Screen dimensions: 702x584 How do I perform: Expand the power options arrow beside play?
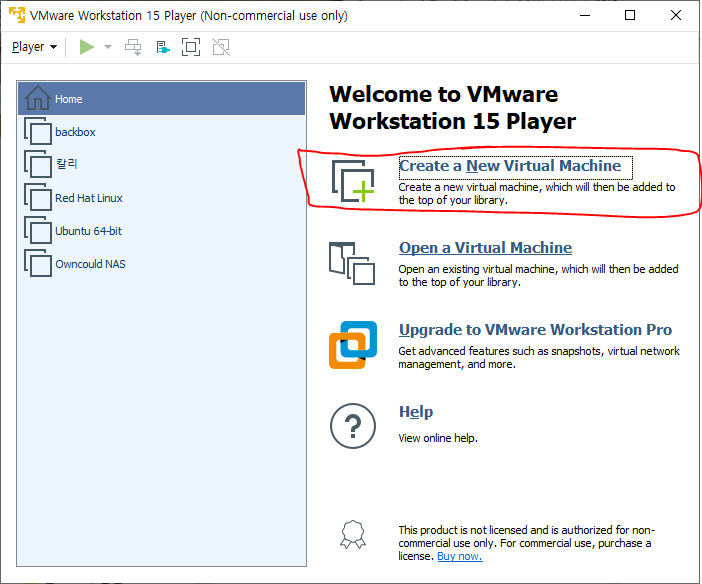point(108,47)
